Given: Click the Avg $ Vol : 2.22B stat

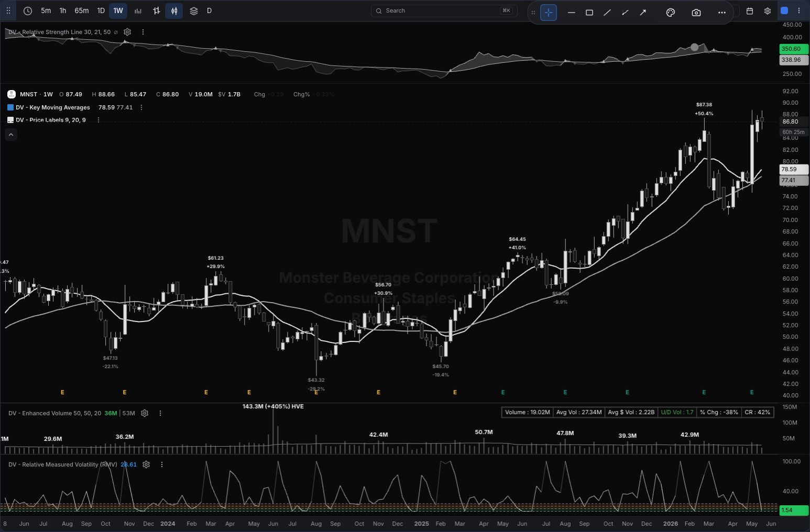Looking at the screenshot, I should pyautogui.click(x=631, y=412).
